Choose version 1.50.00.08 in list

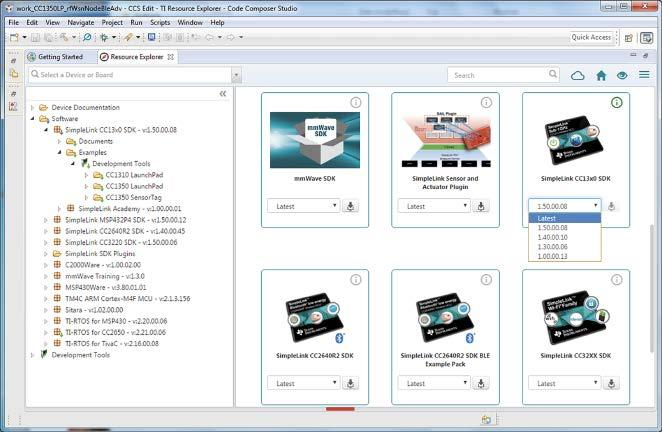(x=564, y=228)
